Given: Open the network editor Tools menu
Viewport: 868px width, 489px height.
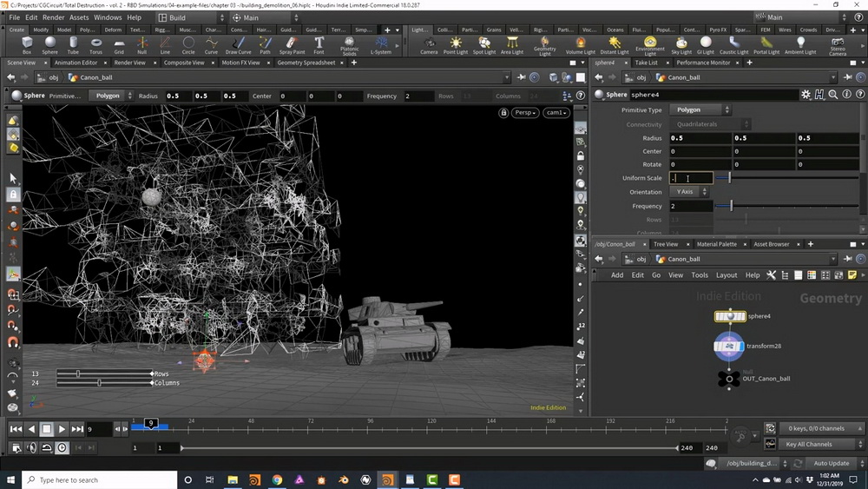Looking at the screenshot, I should pyautogui.click(x=699, y=275).
